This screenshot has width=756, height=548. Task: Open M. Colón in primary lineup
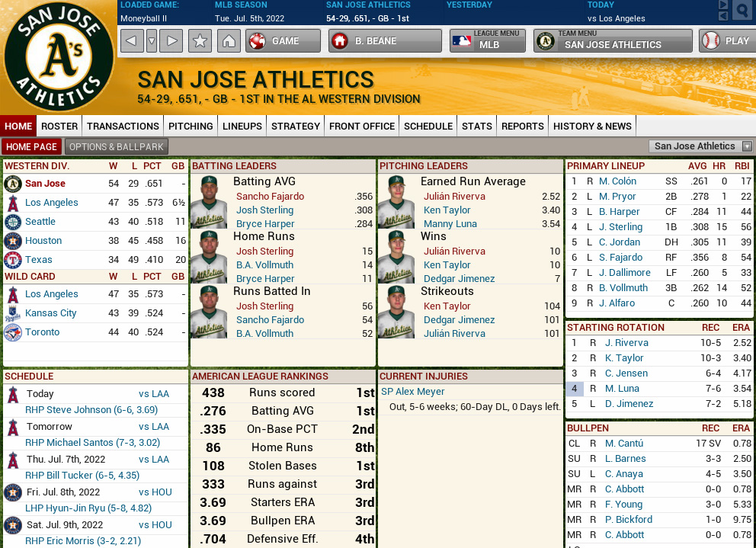pos(617,181)
